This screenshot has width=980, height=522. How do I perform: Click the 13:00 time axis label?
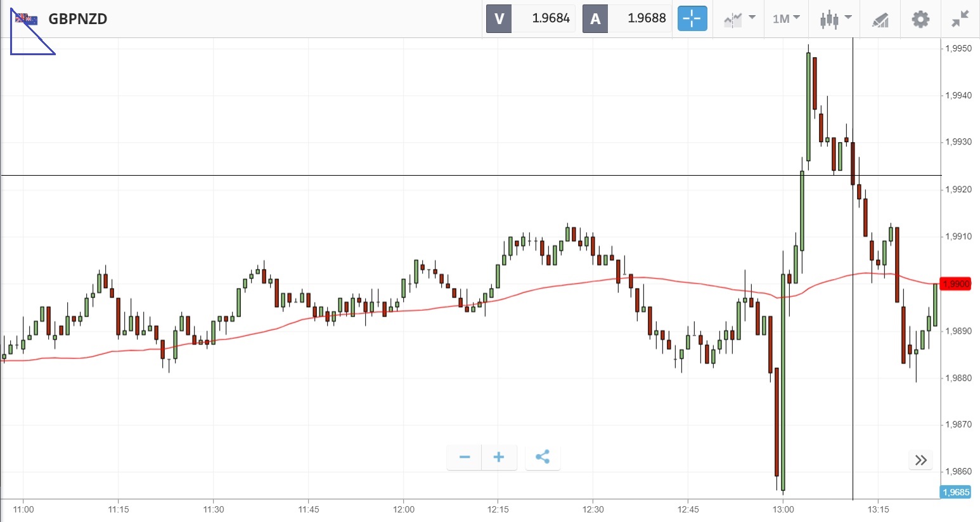pyautogui.click(x=783, y=509)
